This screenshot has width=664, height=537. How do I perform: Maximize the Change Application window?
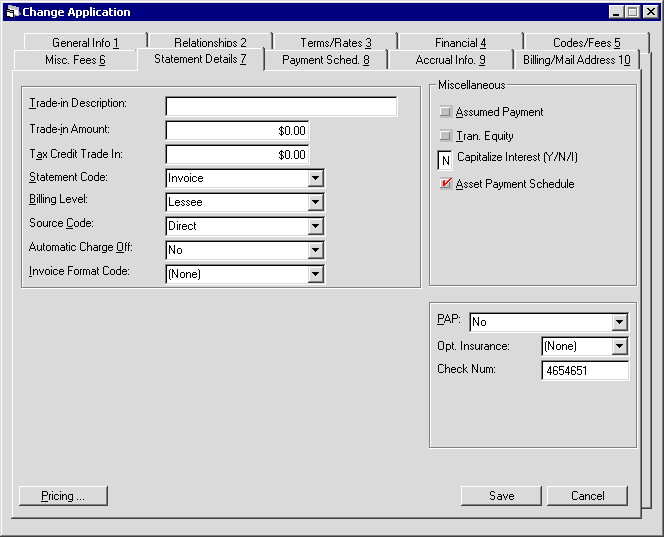[x=632, y=11]
